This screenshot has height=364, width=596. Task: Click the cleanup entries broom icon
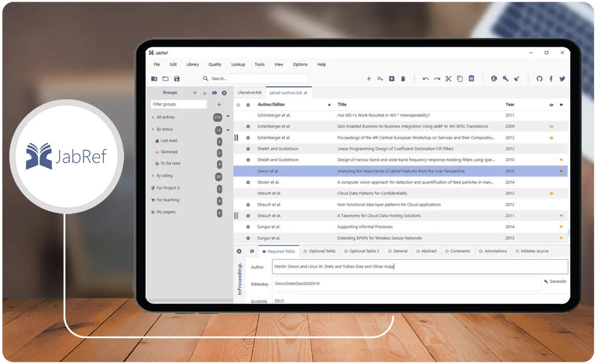(x=517, y=78)
